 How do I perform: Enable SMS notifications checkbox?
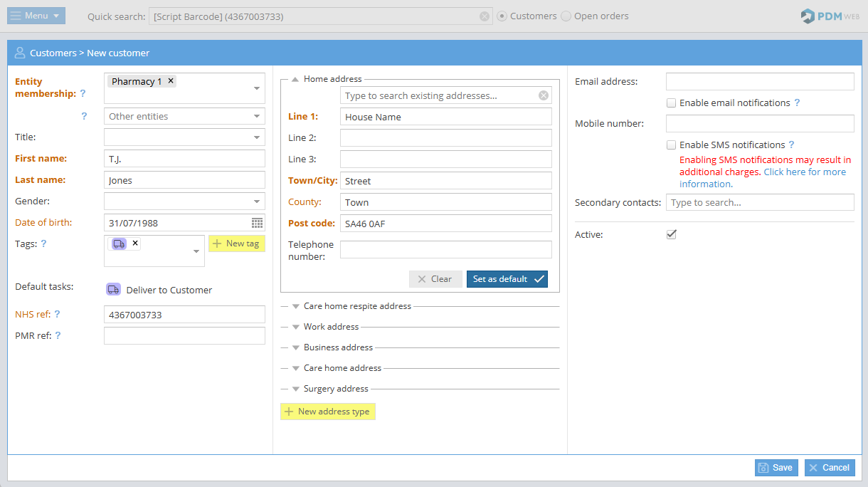click(671, 145)
